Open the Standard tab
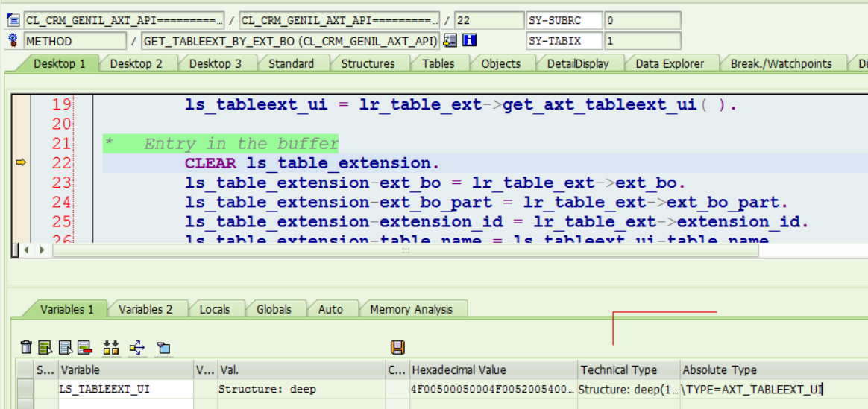The width and height of the screenshot is (868, 409). coord(291,63)
